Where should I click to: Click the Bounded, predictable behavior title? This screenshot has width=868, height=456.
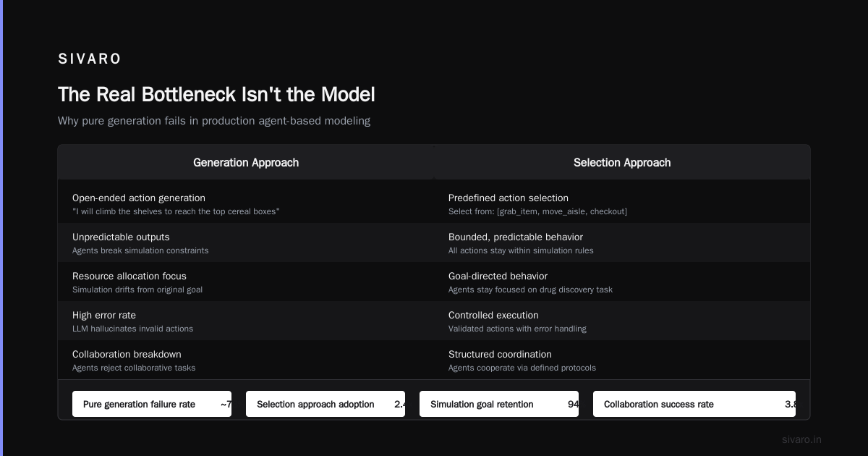[x=516, y=237]
